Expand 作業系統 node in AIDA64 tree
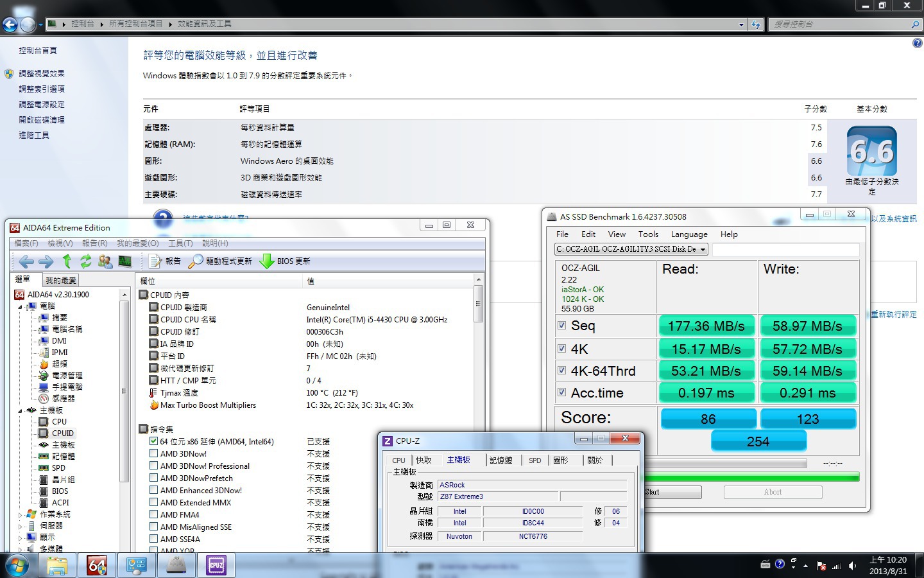 click(20, 514)
